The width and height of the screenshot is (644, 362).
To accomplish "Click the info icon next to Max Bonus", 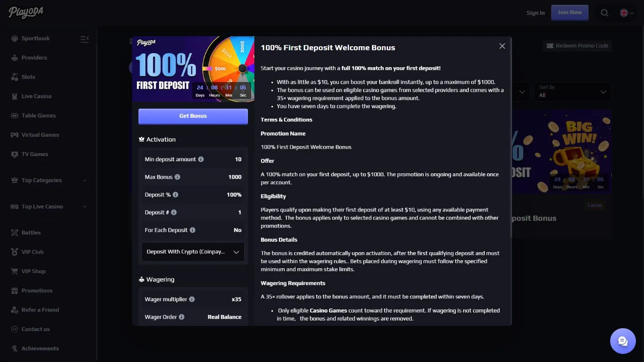I will click(x=178, y=177).
